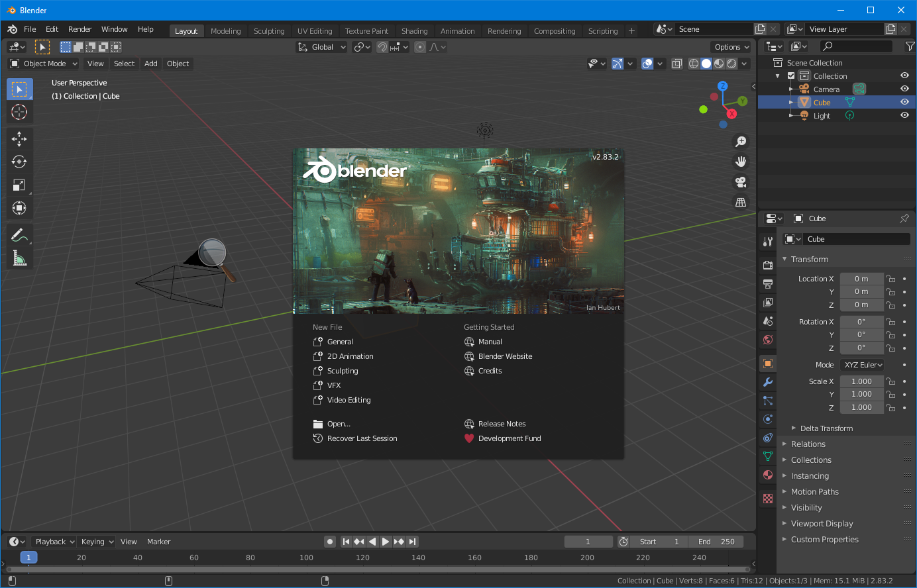Hide the Collection in viewport
This screenshot has width=917, height=588.
pyautogui.click(x=904, y=76)
